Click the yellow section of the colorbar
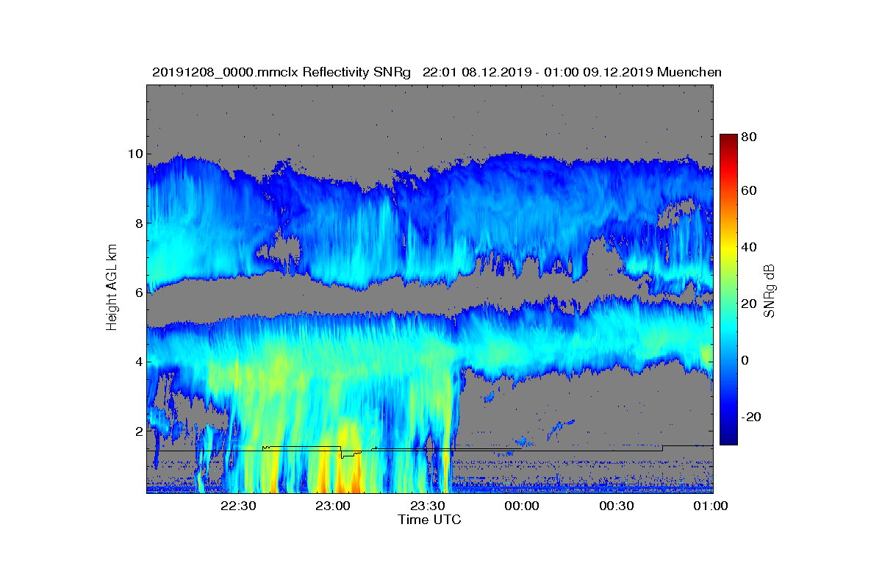 [x=728, y=250]
